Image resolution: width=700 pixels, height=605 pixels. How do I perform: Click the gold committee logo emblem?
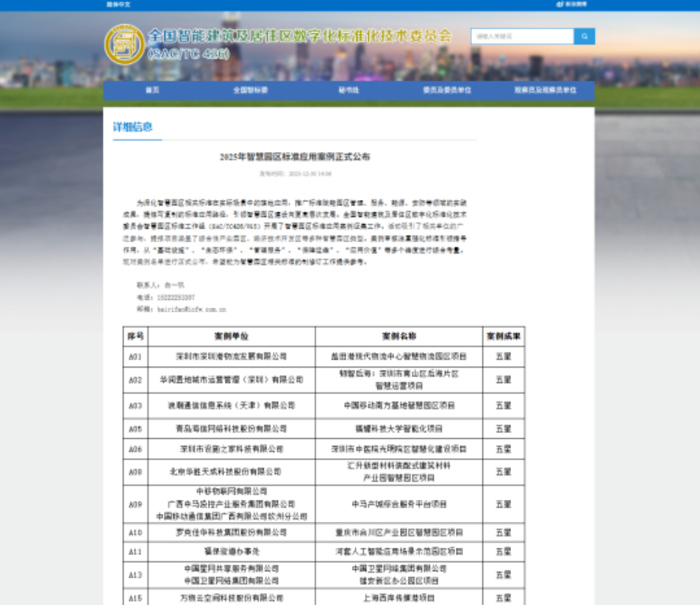point(124,44)
